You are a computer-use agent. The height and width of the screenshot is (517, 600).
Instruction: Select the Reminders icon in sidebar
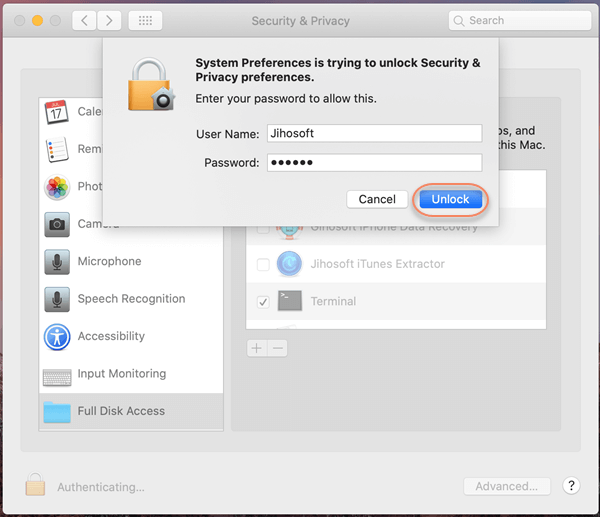coord(57,149)
